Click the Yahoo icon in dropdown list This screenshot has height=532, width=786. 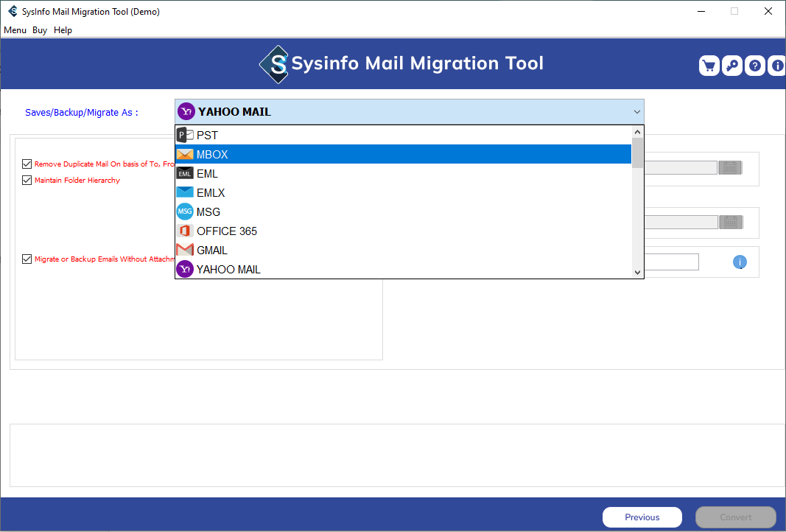tap(185, 269)
